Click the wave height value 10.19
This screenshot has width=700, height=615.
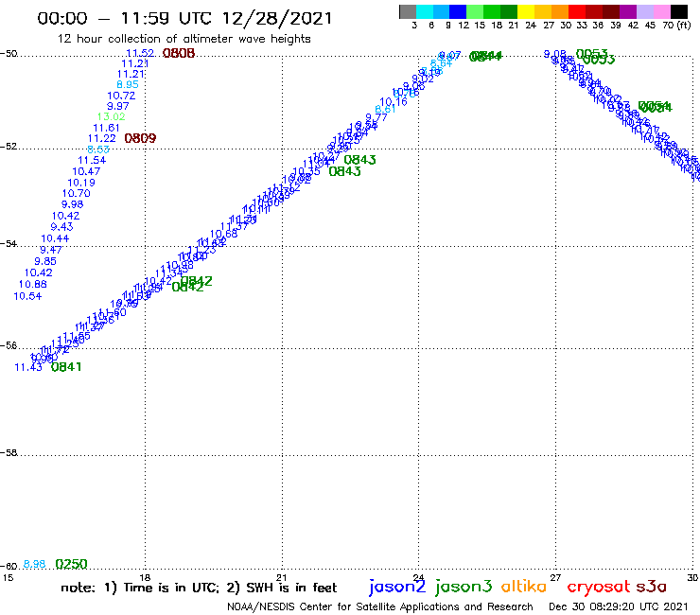click(81, 183)
